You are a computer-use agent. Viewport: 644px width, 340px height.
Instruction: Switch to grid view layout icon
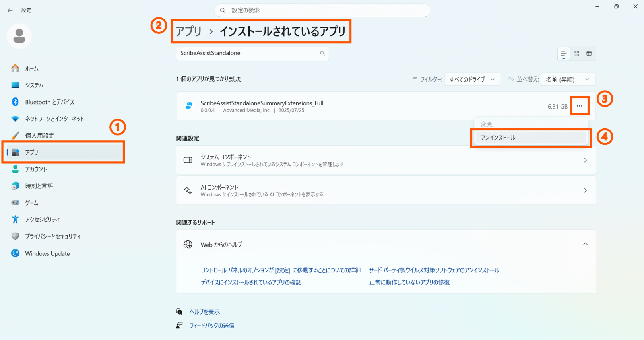tap(576, 53)
